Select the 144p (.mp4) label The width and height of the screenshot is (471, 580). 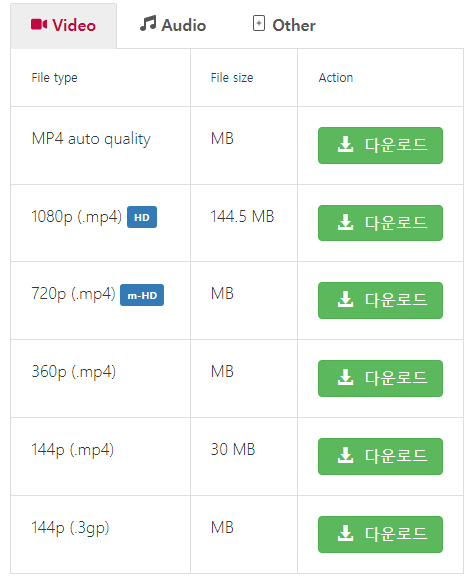(x=73, y=450)
